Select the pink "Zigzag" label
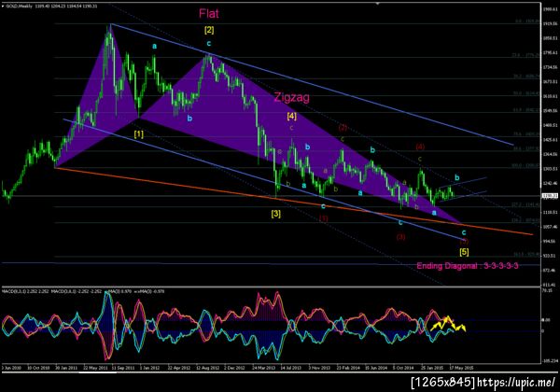 point(291,97)
